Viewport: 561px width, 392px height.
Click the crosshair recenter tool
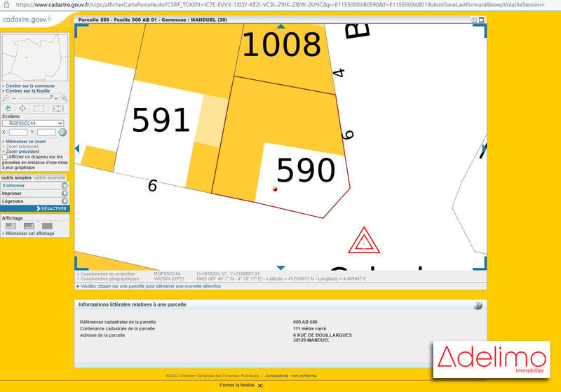coord(23,108)
